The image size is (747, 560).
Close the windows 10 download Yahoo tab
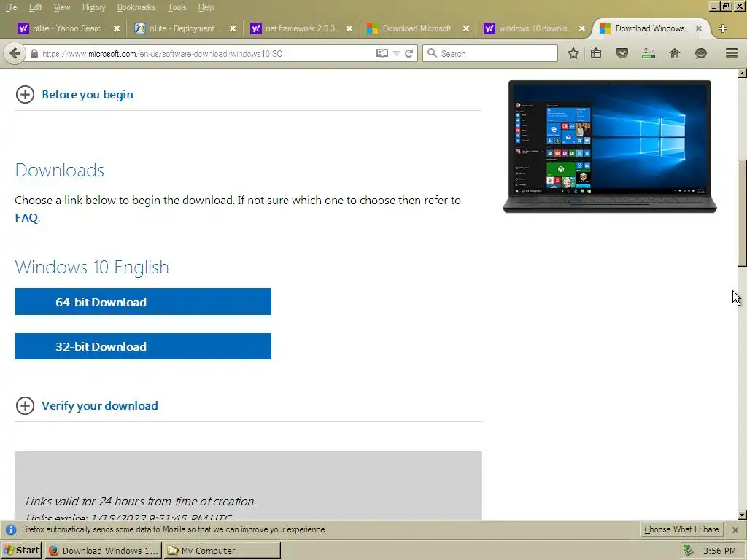pyautogui.click(x=582, y=28)
